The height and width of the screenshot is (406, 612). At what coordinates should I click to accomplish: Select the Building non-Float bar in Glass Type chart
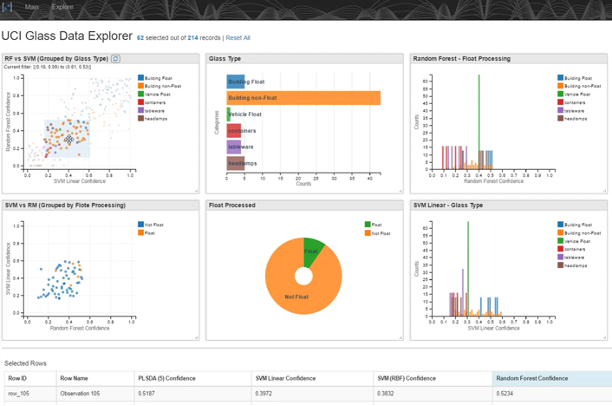[304, 98]
